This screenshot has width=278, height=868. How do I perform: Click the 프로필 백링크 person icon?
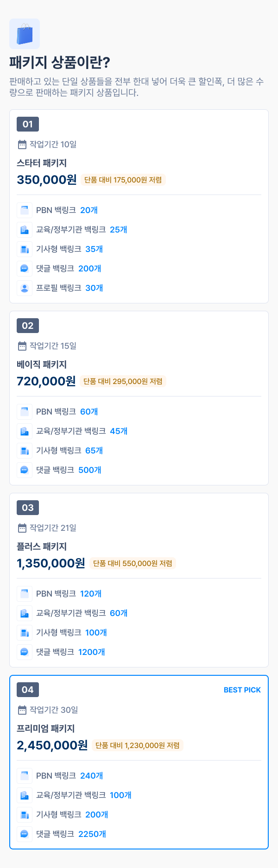click(25, 288)
